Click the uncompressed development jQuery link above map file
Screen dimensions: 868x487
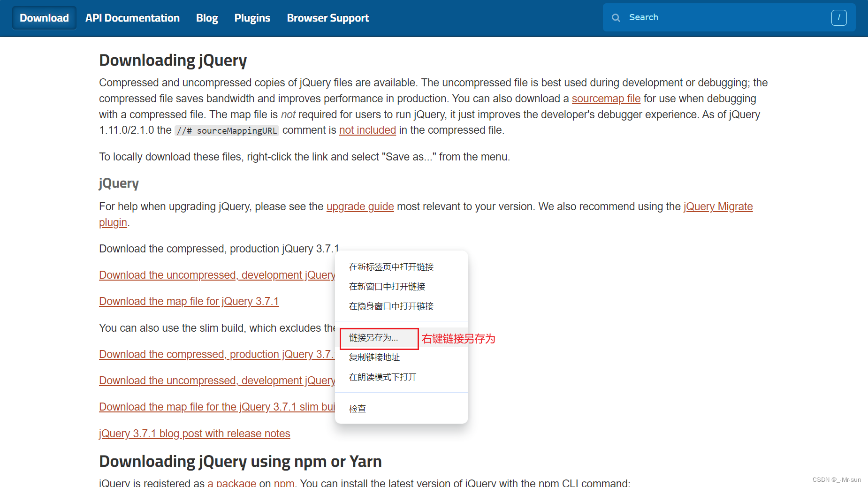[x=217, y=275]
